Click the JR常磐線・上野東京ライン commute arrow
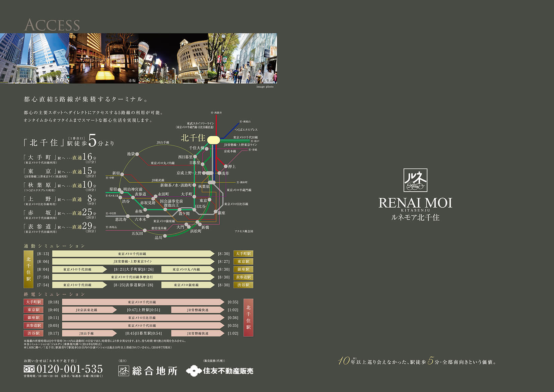Image resolution: width=554 pixels, height=392 pixels. pos(133,261)
